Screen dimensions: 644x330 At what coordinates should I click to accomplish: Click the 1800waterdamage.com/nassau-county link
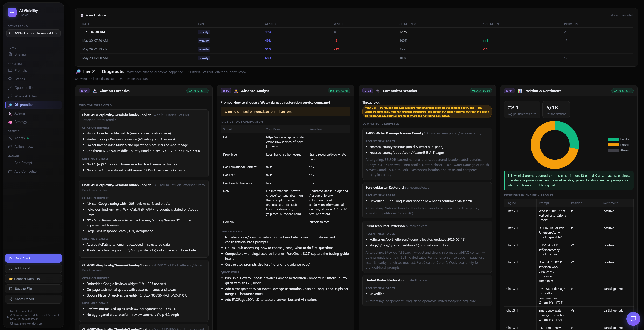(452, 133)
